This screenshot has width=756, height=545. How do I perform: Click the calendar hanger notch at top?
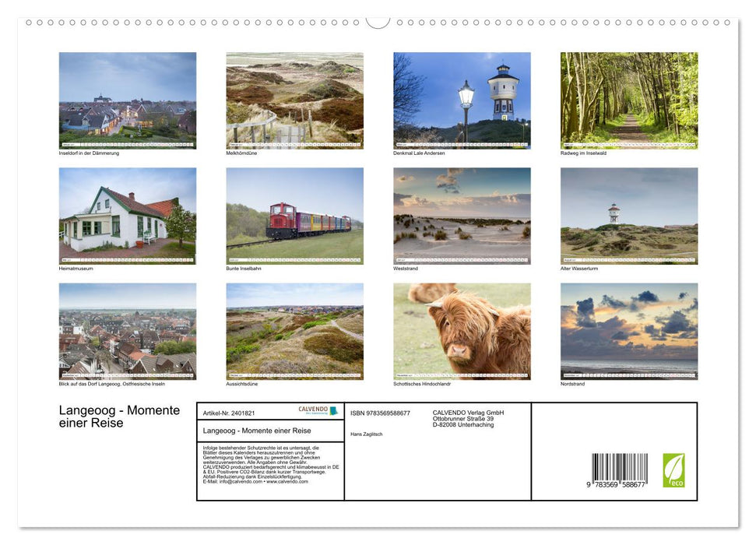(x=378, y=23)
